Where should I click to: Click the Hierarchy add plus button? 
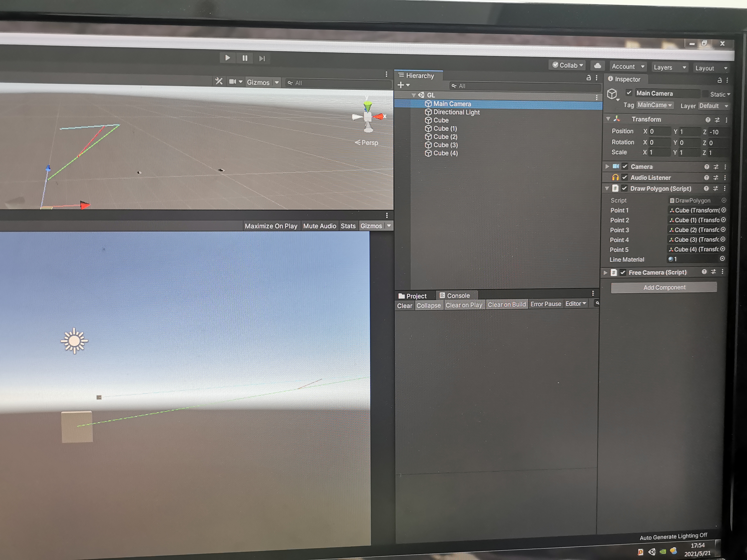(x=401, y=85)
